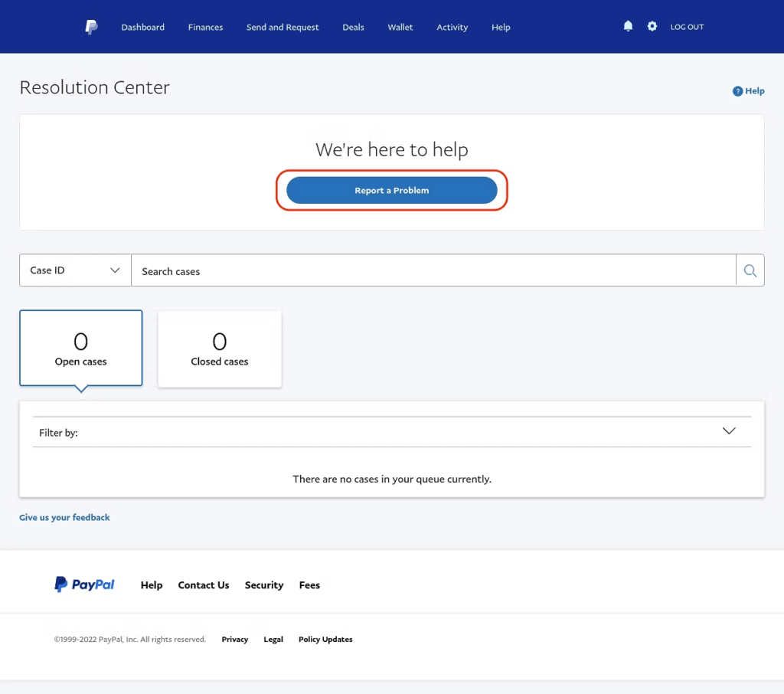Click the blue Help question icon
The image size is (784, 694).
coord(738,91)
